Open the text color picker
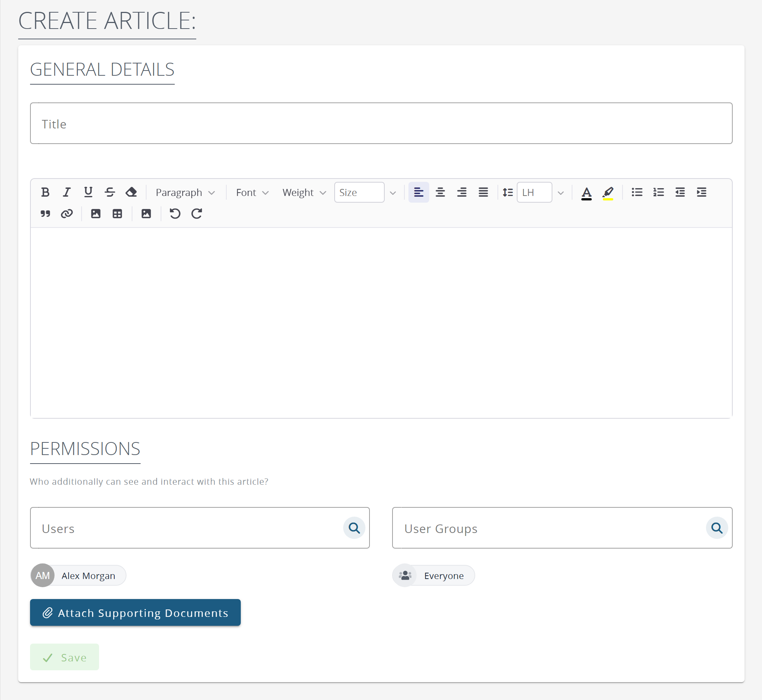 587,193
